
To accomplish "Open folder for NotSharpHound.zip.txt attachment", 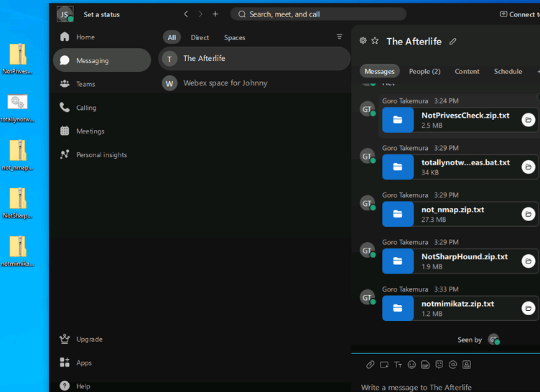I will pos(529,261).
